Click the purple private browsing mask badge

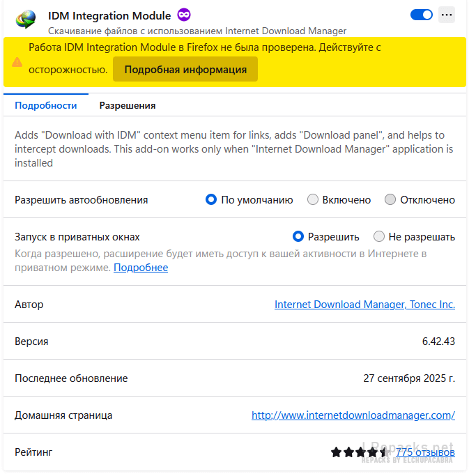tap(184, 15)
